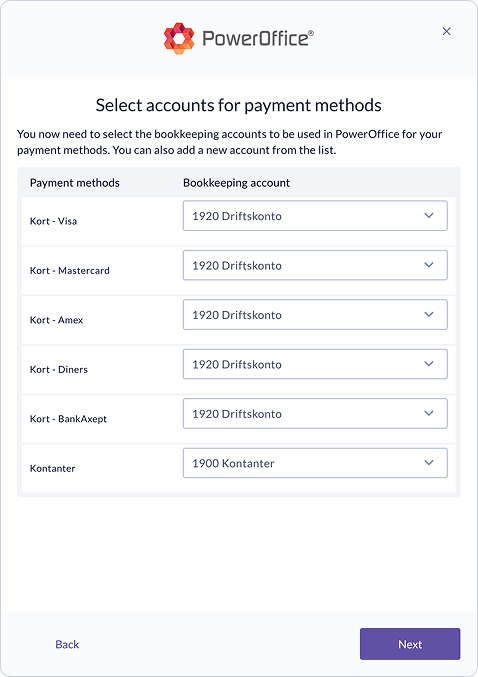Click the Kontanter payment method label
This screenshot has height=677, width=478.
tap(52, 468)
